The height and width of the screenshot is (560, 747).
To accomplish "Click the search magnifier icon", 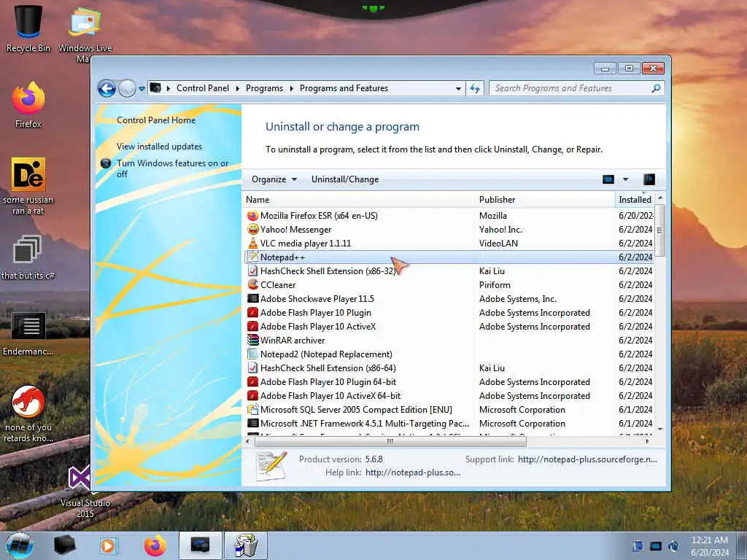I will pyautogui.click(x=656, y=88).
